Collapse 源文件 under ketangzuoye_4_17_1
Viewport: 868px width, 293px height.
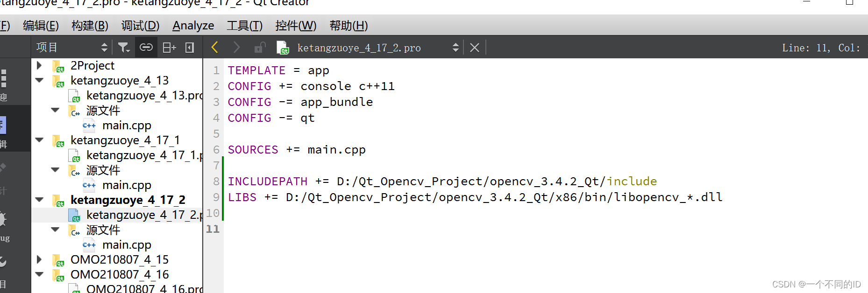click(x=55, y=170)
